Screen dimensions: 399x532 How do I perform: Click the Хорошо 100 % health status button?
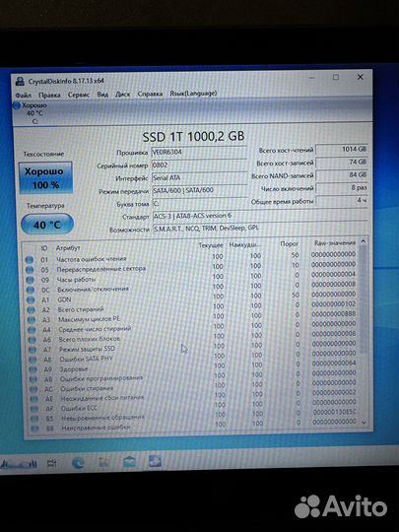pos(45,177)
